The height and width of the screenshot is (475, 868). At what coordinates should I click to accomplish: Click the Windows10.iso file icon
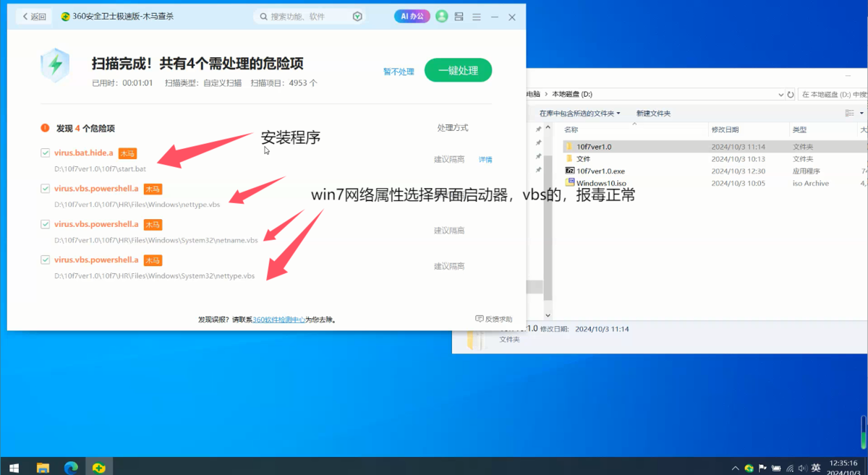pyautogui.click(x=569, y=183)
